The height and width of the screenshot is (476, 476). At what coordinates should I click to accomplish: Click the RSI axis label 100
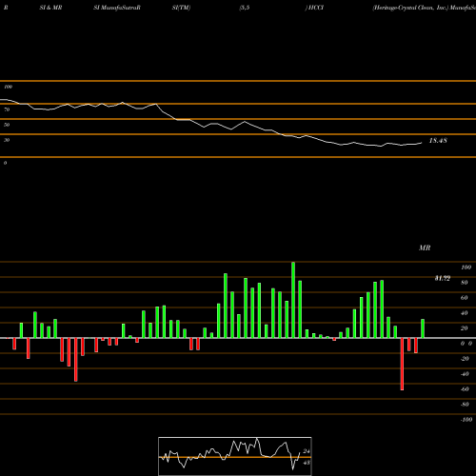[8, 87]
